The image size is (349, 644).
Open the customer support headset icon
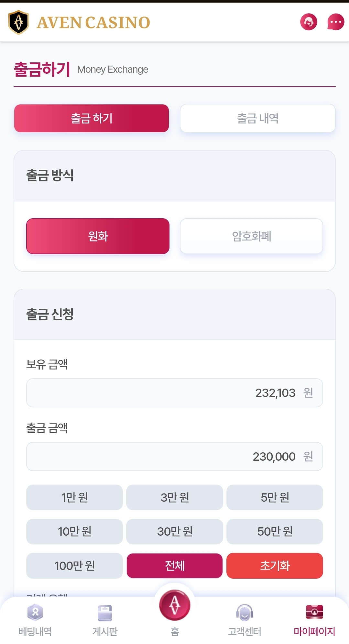coord(309,22)
